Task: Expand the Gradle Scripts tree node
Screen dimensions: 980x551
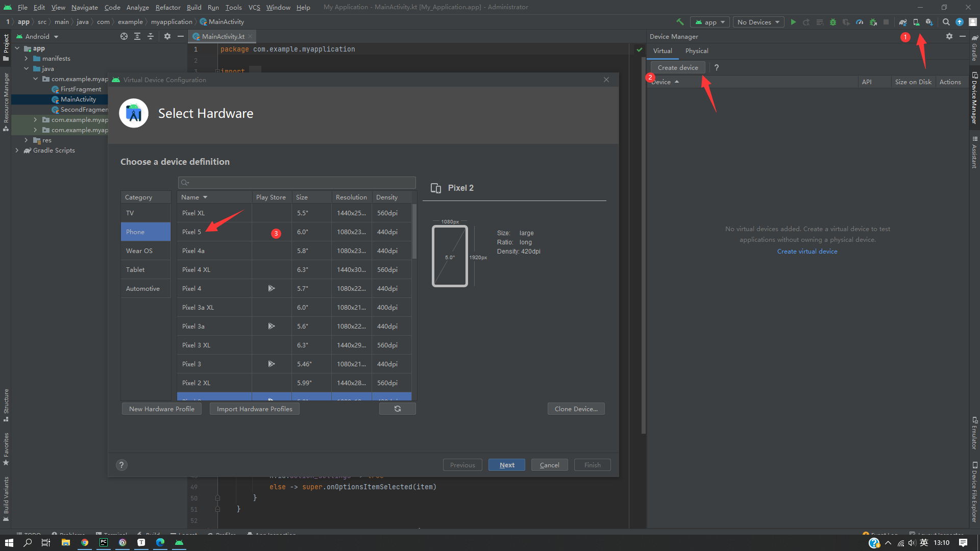Action: [x=17, y=151]
